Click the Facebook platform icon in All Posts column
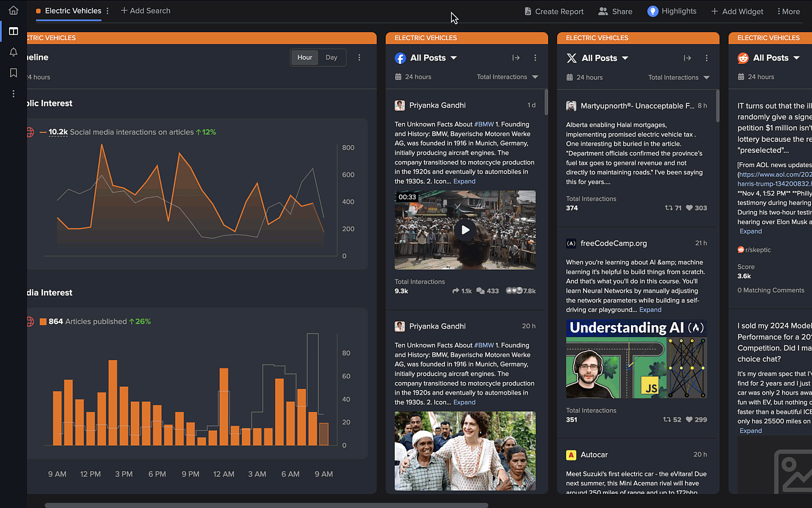 pos(400,58)
